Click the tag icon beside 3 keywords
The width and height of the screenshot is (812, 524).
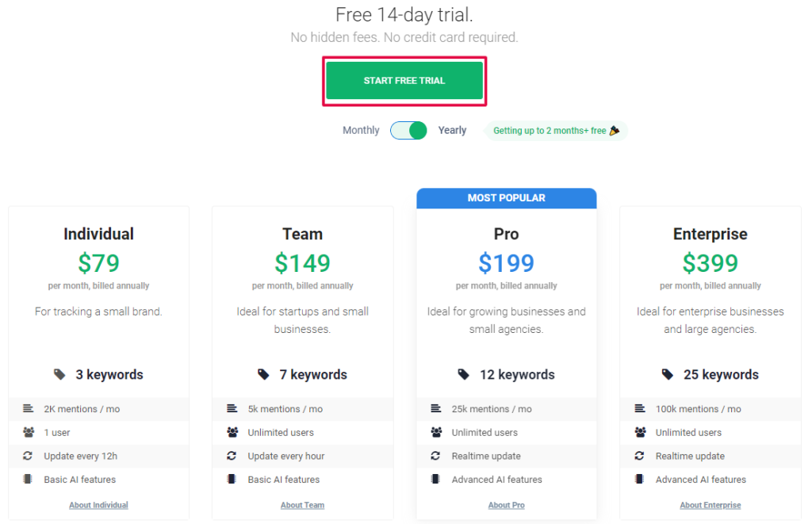(x=59, y=374)
